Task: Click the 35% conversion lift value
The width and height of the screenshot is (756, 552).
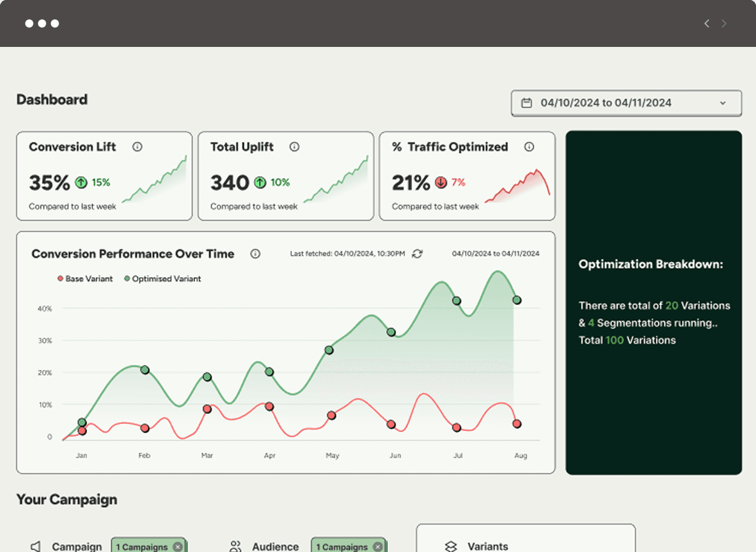Action: pyautogui.click(x=49, y=182)
